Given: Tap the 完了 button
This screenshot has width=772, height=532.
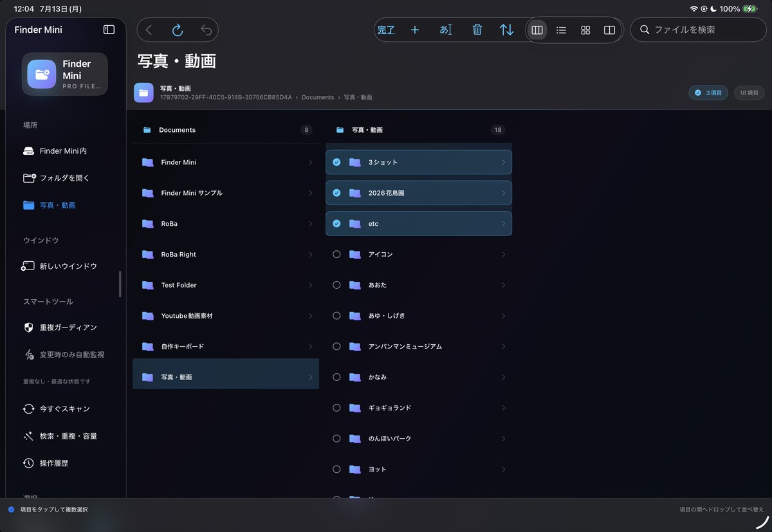Looking at the screenshot, I should (x=386, y=30).
